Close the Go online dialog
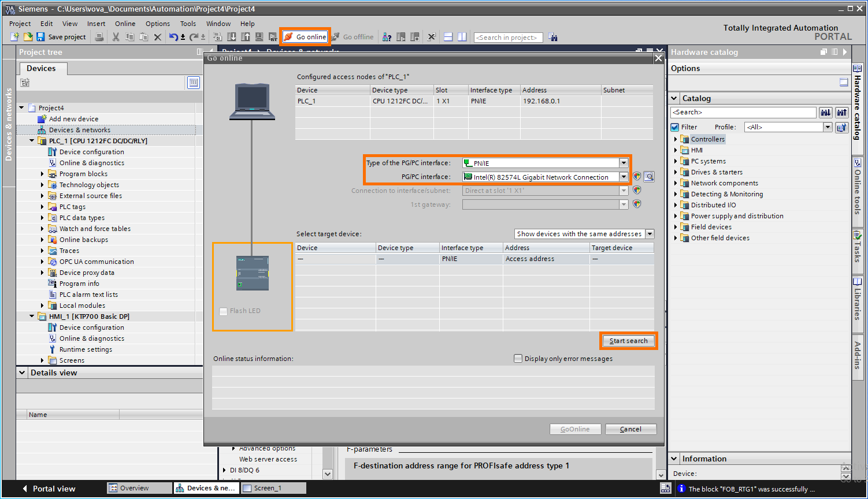Viewport: 868px width, 499px height. (658, 58)
